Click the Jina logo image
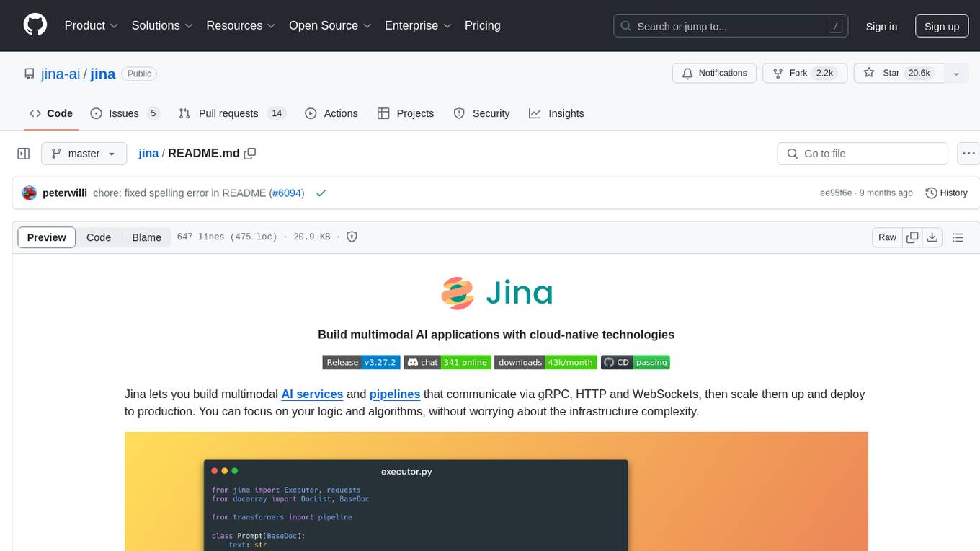980x551 pixels. click(x=496, y=293)
